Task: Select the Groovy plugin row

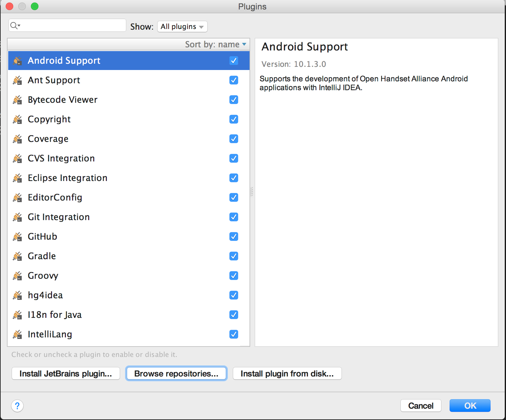Action: (129, 276)
